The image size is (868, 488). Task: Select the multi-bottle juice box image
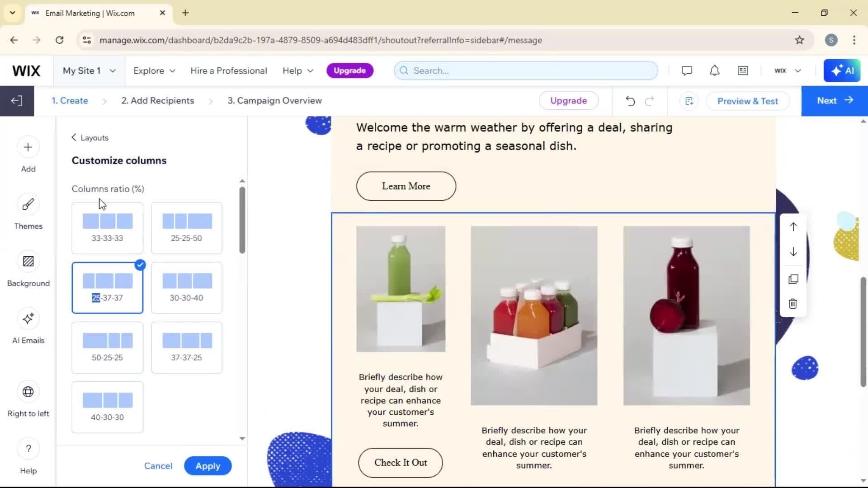[534, 316]
